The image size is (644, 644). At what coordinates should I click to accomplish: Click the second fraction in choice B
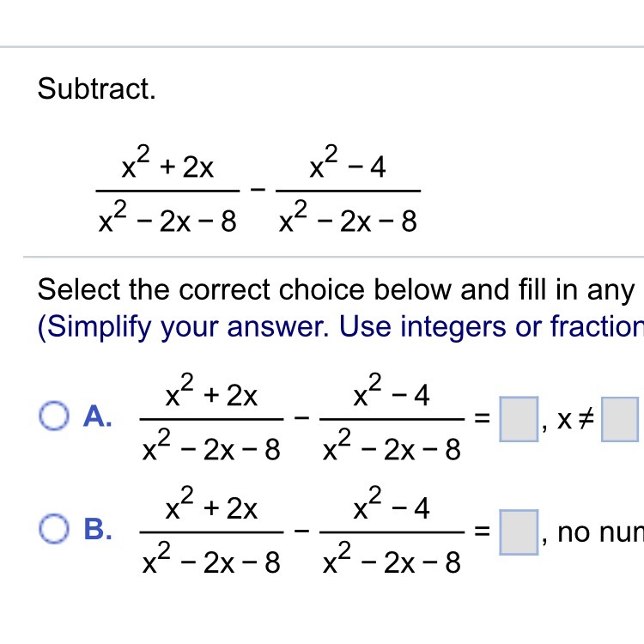tap(392, 530)
